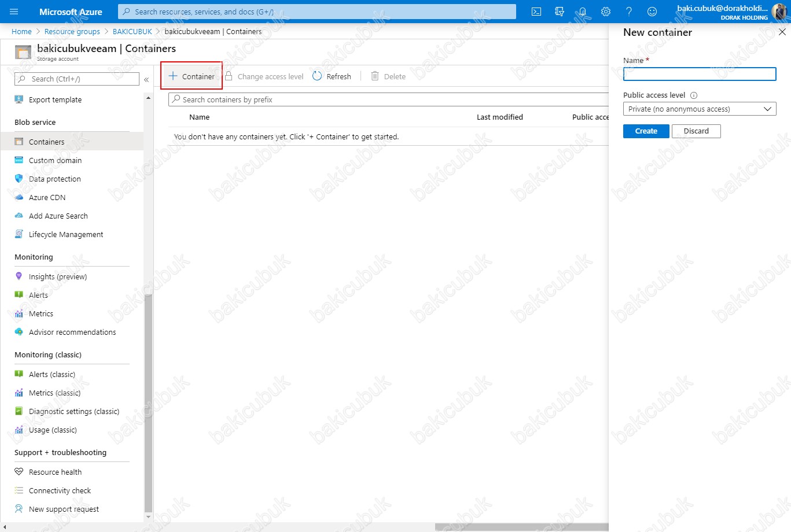Click the Public access level info icon
The width and height of the screenshot is (791, 532).
[694, 95]
